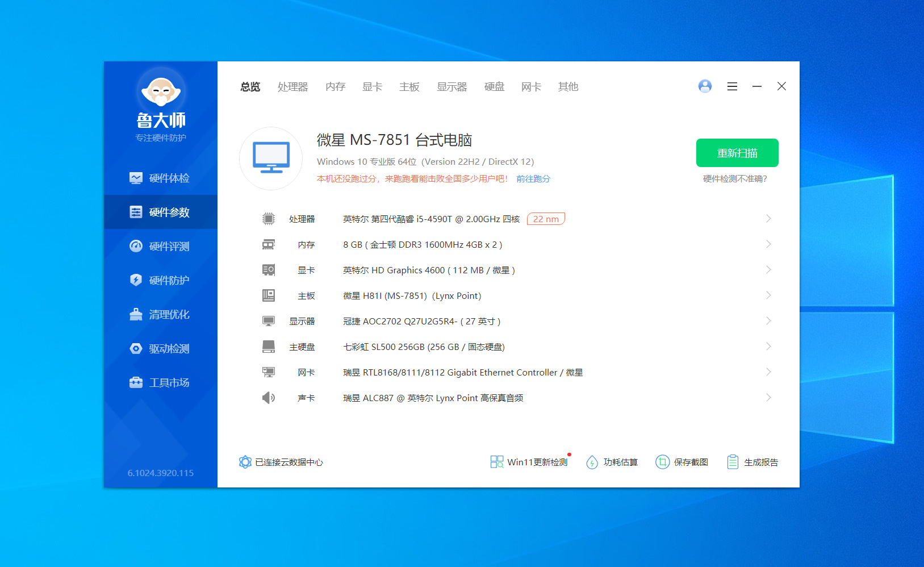924x567 pixels.
Task: Switch to the 其他 tab
Action: 568,86
